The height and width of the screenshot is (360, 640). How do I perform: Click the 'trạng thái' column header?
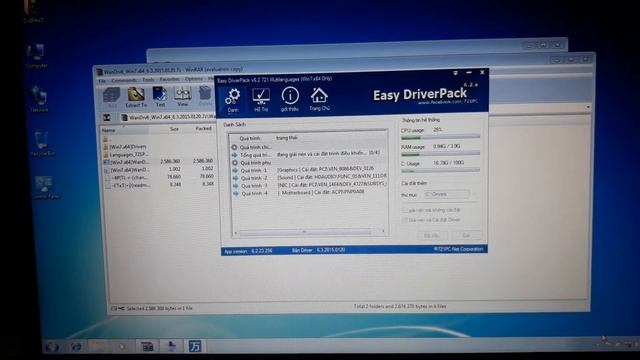[x=287, y=138]
